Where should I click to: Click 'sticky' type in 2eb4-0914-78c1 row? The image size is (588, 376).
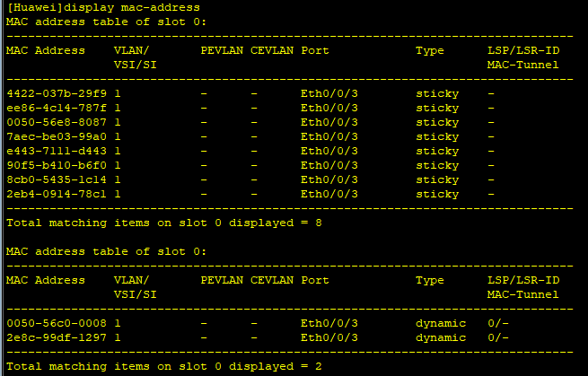pyautogui.click(x=437, y=195)
